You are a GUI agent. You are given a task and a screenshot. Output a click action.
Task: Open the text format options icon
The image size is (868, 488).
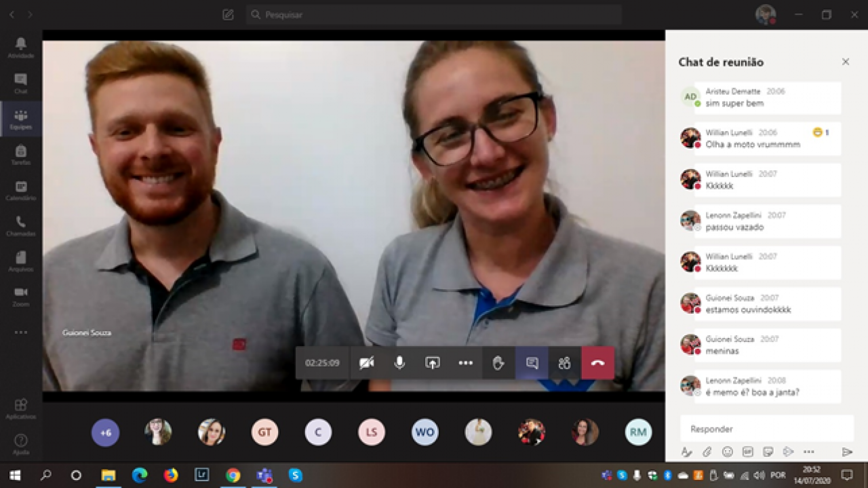pos(686,452)
